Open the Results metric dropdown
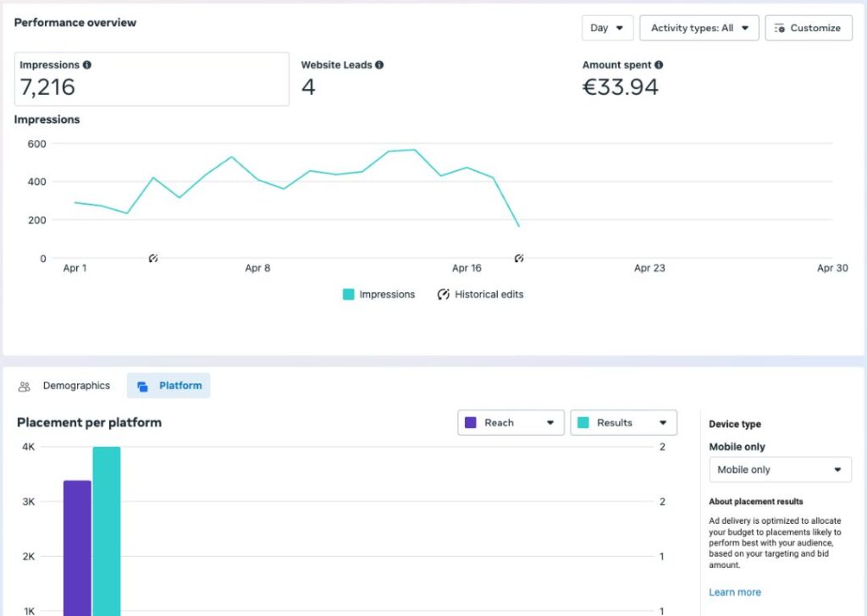 point(624,422)
